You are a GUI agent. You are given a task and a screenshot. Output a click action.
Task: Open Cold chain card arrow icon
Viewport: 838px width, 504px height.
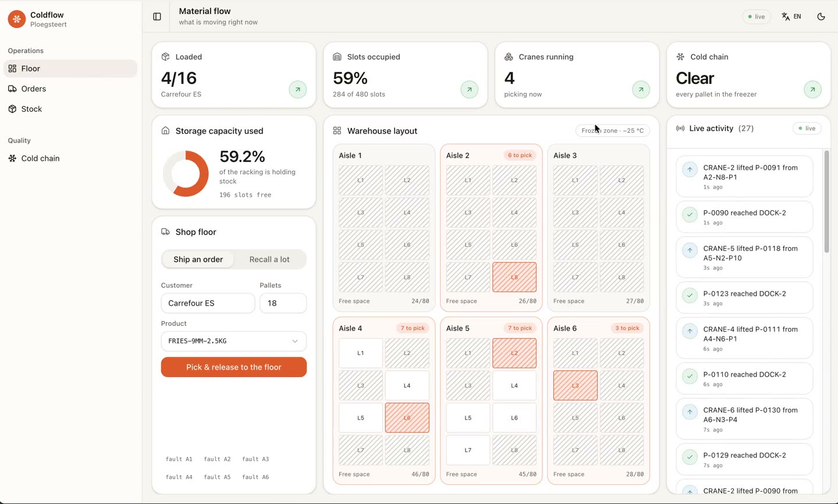pos(812,90)
